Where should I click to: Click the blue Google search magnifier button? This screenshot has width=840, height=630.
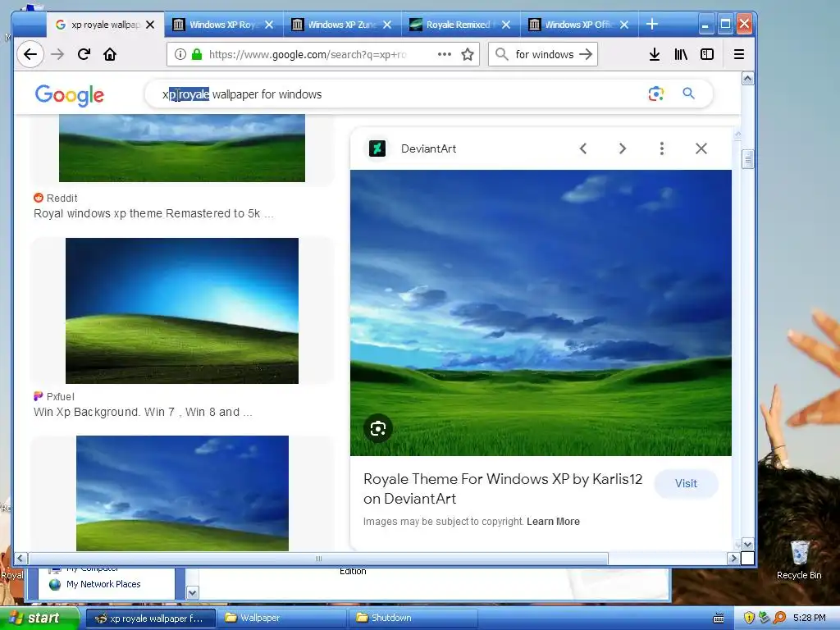coord(688,94)
